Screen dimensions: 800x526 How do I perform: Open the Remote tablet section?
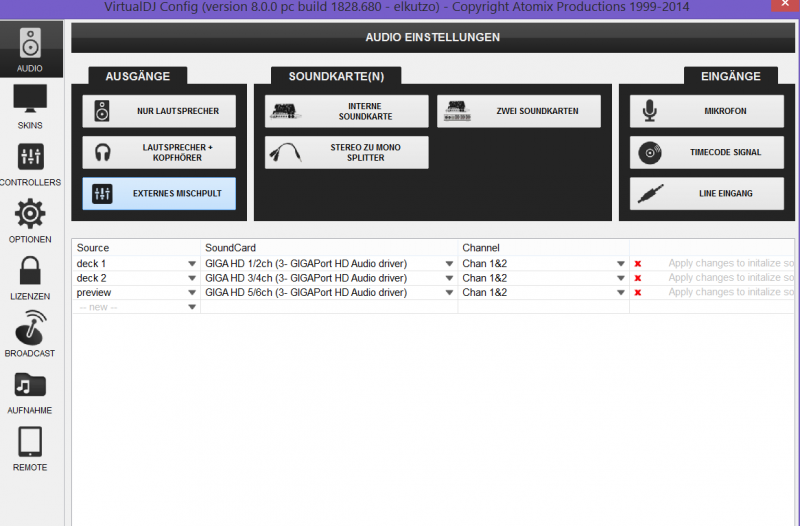tap(30, 449)
